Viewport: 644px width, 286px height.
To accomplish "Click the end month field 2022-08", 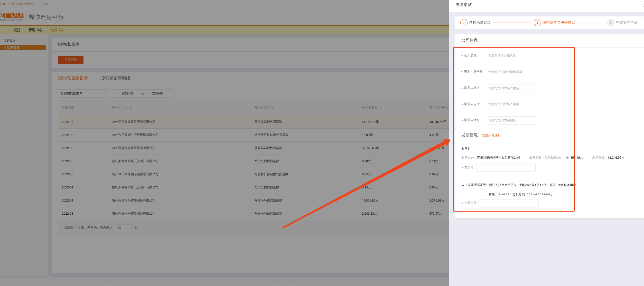I will (x=158, y=93).
